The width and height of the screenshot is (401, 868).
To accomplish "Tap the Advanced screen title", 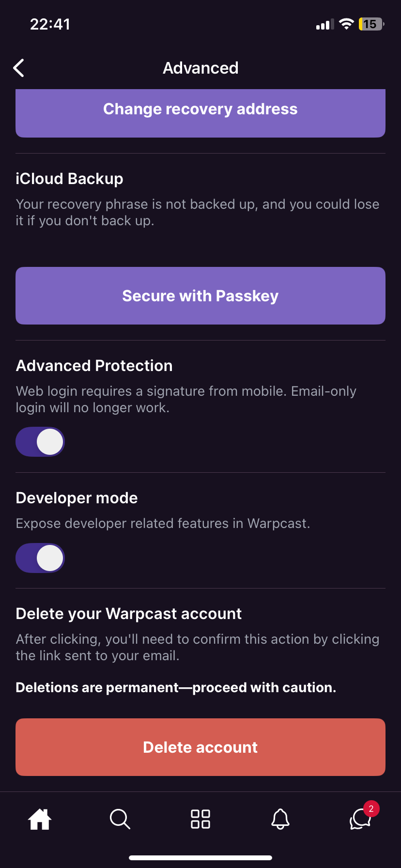I will click(x=200, y=68).
